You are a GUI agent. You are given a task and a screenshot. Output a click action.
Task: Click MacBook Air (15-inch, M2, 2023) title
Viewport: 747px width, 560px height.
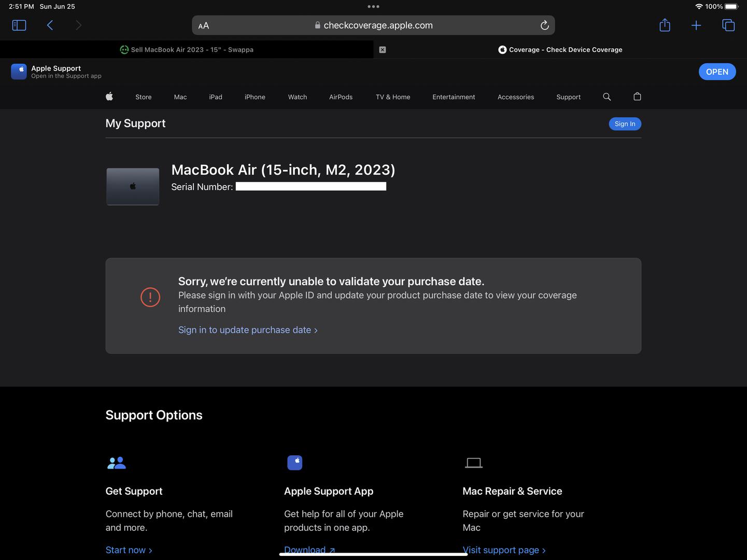pyautogui.click(x=283, y=170)
